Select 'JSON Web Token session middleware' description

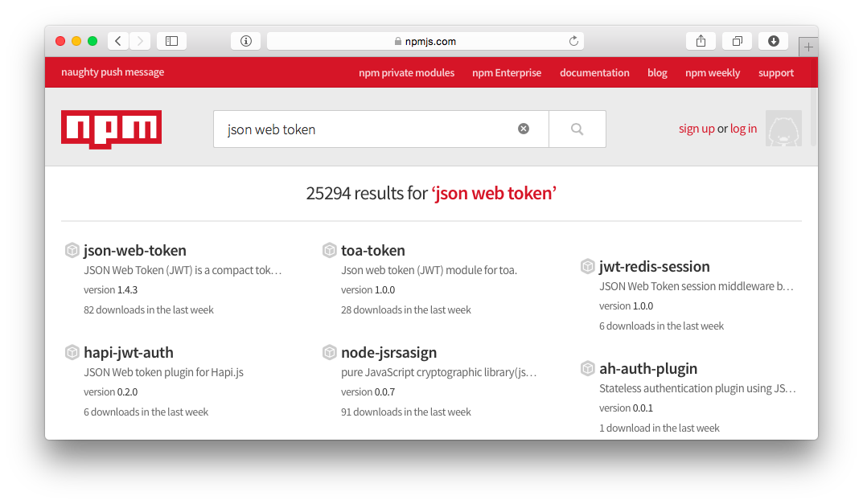pos(697,286)
